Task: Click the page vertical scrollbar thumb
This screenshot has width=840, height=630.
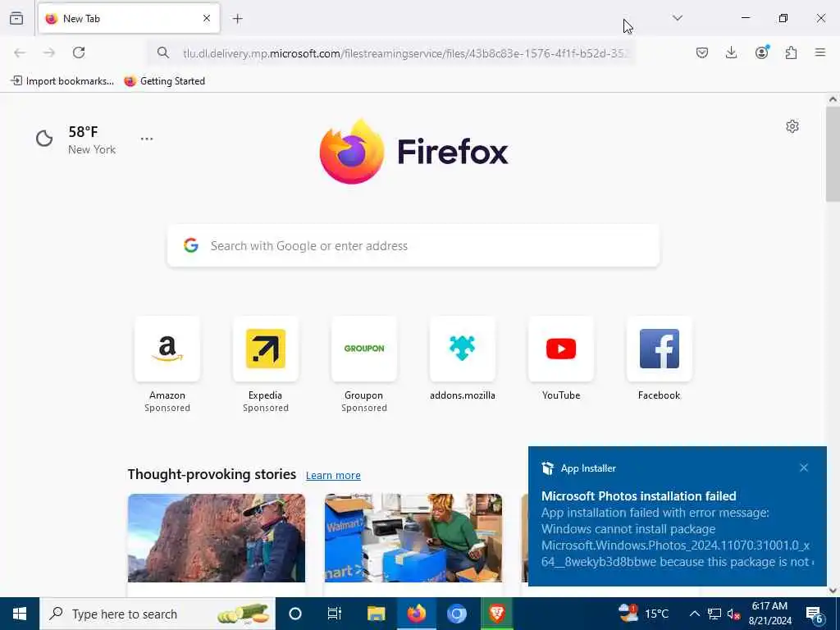Action: (833, 154)
